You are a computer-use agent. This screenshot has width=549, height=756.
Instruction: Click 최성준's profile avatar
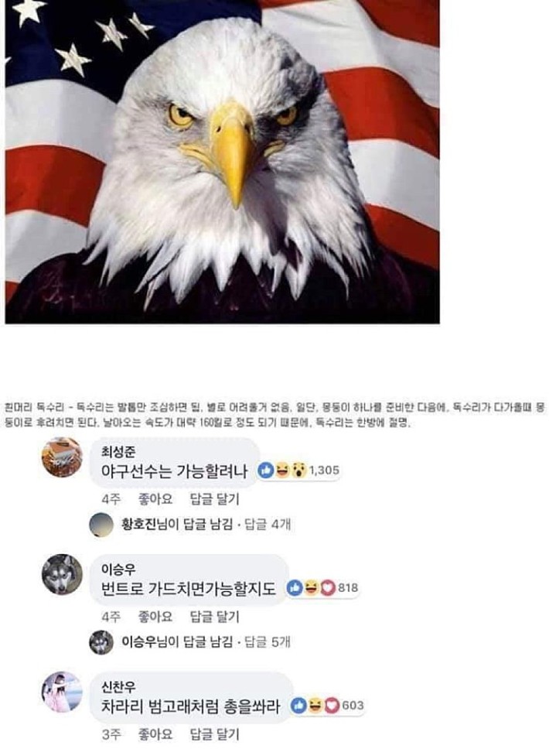click(x=62, y=457)
